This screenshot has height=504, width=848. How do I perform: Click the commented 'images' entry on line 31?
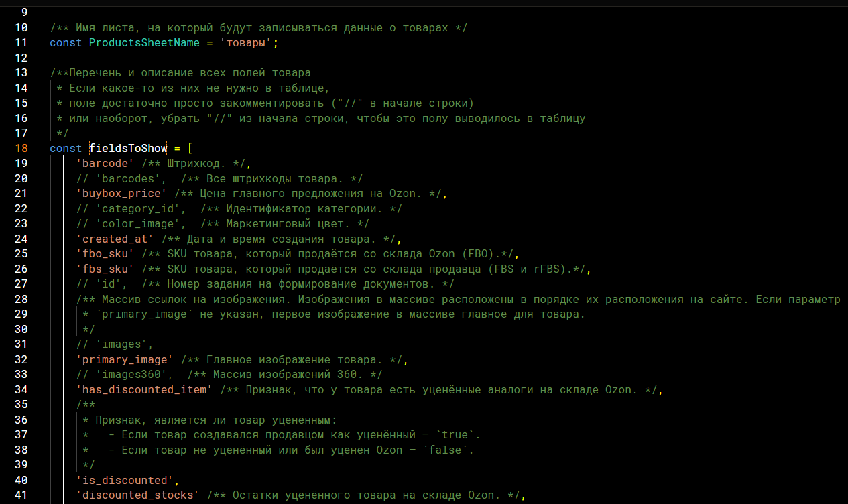click(121, 344)
